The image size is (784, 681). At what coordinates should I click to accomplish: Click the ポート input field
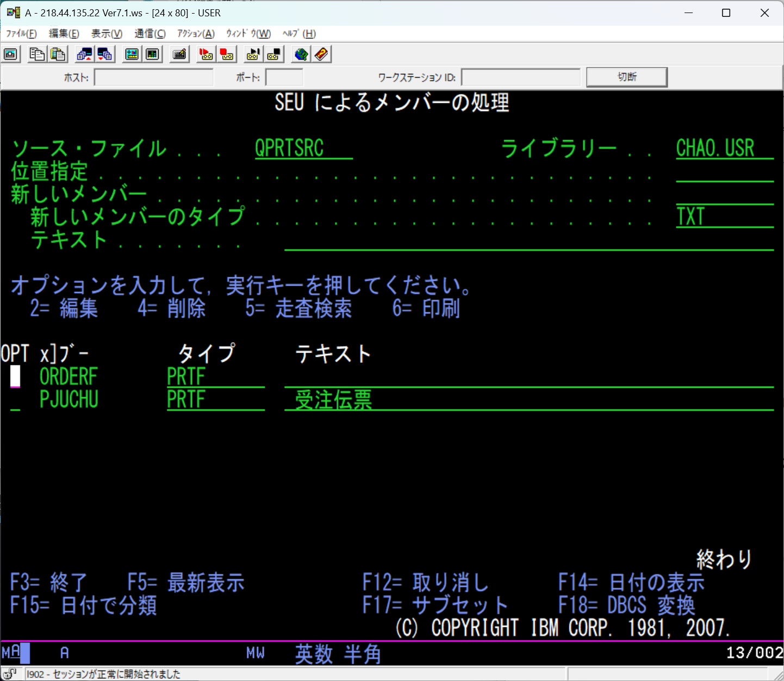coord(284,77)
